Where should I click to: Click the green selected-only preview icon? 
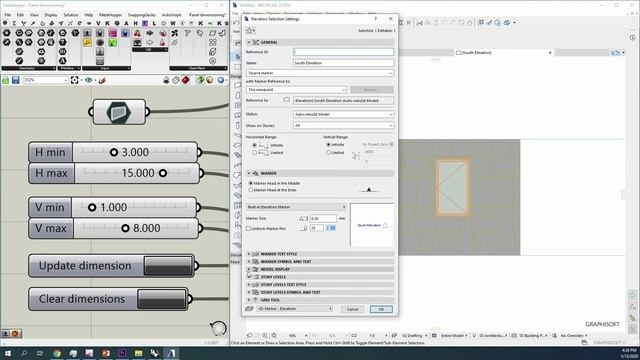[x=200, y=80]
